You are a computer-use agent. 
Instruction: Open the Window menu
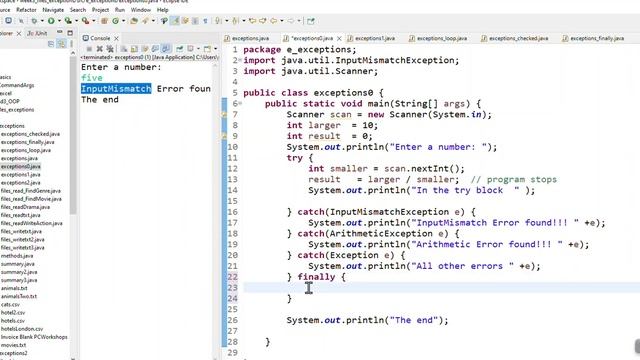coord(140,10)
